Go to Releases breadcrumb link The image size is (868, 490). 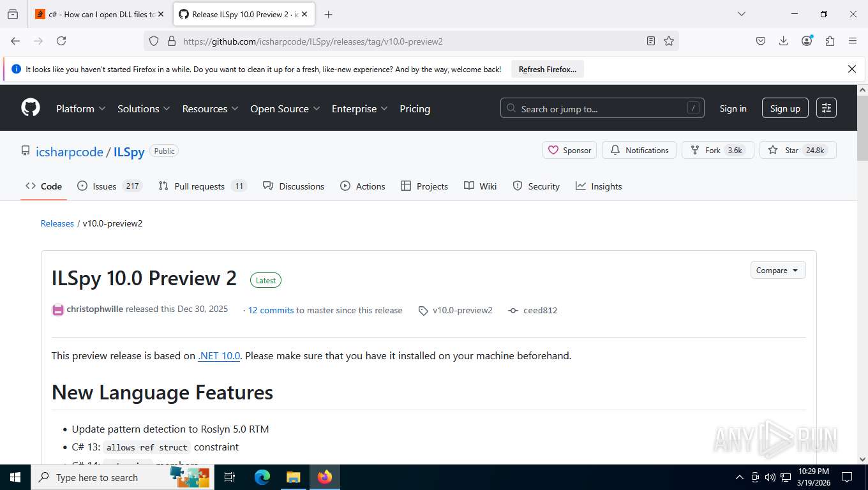pyautogui.click(x=57, y=223)
